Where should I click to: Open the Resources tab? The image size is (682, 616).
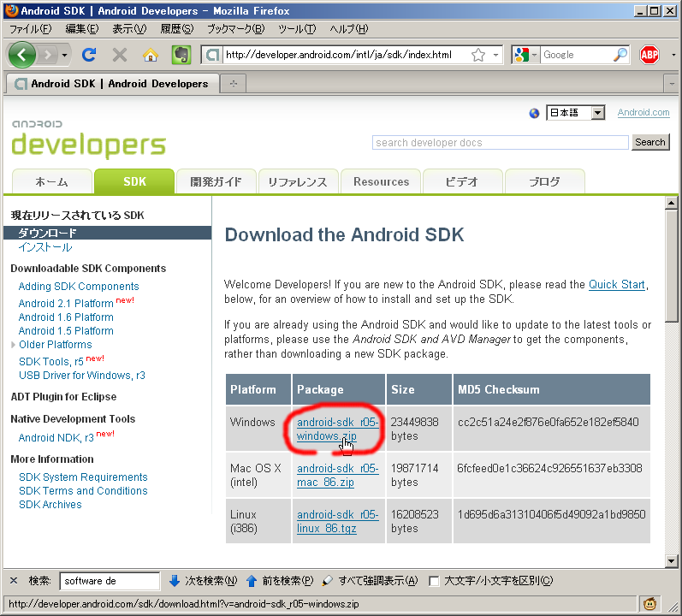[x=381, y=181]
